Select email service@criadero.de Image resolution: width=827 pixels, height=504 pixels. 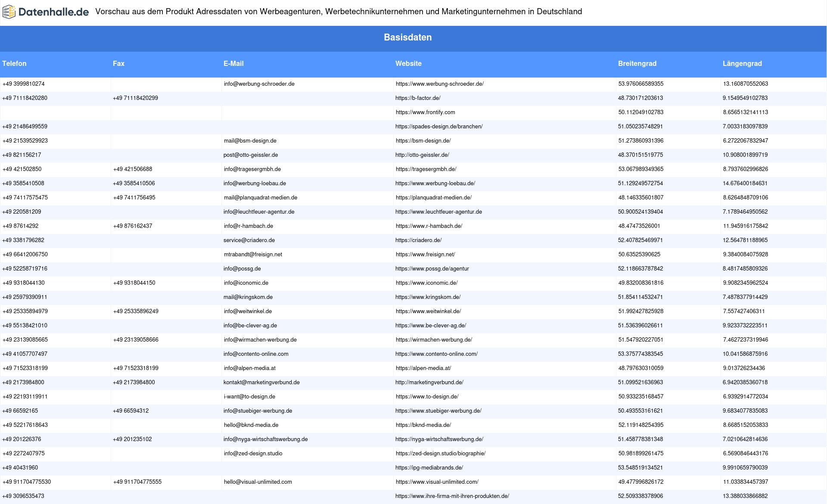click(249, 240)
